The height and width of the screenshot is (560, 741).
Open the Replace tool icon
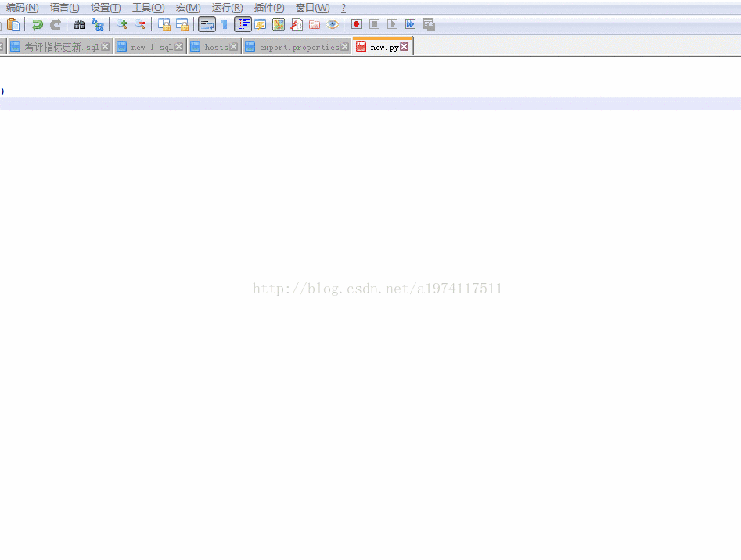[98, 24]
